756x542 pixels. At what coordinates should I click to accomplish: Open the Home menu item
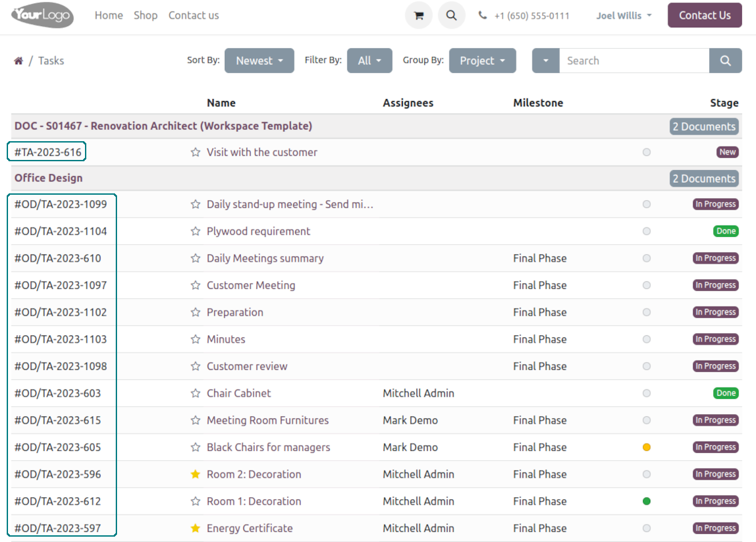point(108,15)
